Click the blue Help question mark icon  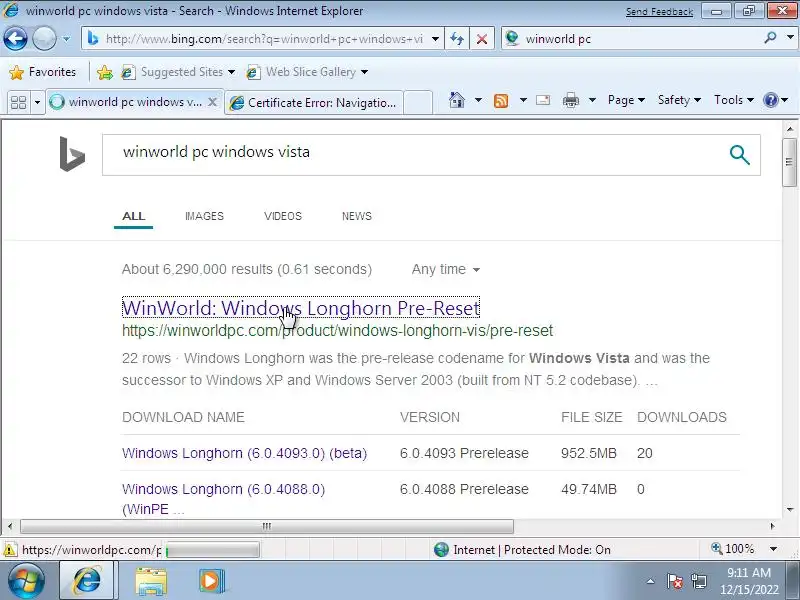pyautogui.click(x=770, y=100)
